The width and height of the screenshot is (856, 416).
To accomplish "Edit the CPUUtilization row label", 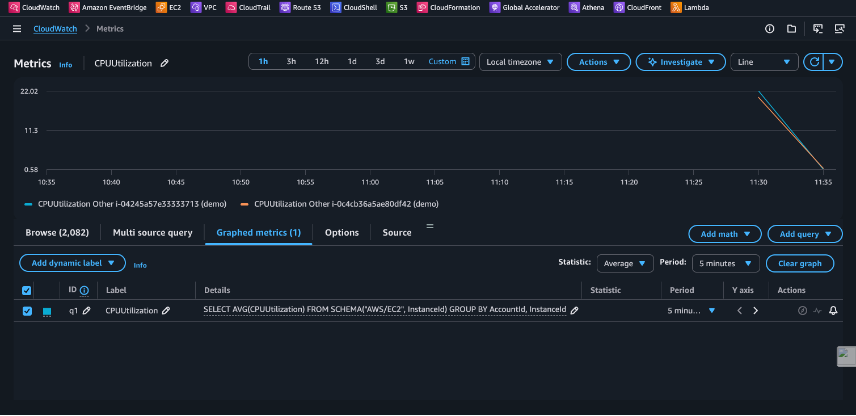I will click(166, 311).
